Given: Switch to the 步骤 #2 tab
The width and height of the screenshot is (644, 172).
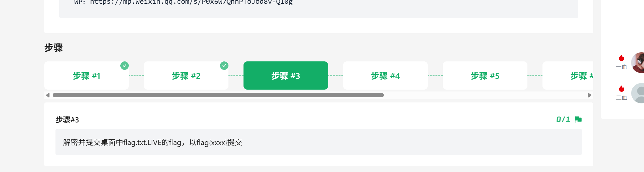Looking at the screenshot, I should tap(186, 76).
